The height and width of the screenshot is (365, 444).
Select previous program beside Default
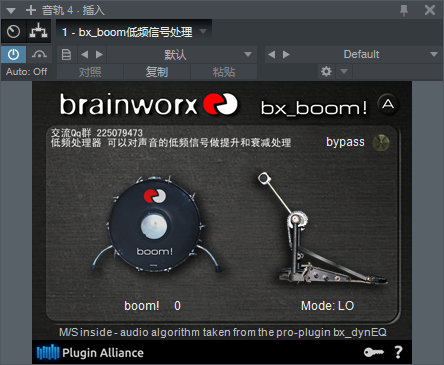(x=272, y=54)
